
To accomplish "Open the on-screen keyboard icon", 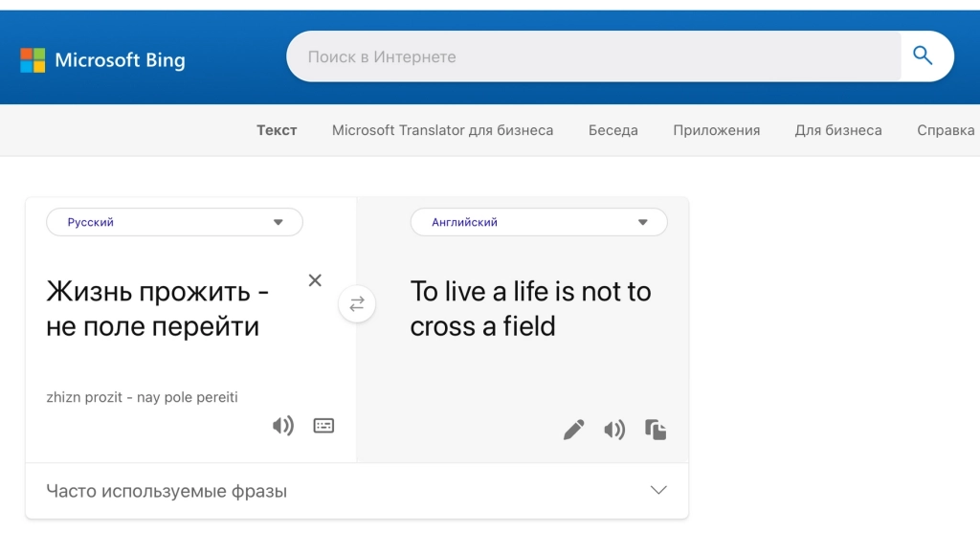I will (323, 426).
